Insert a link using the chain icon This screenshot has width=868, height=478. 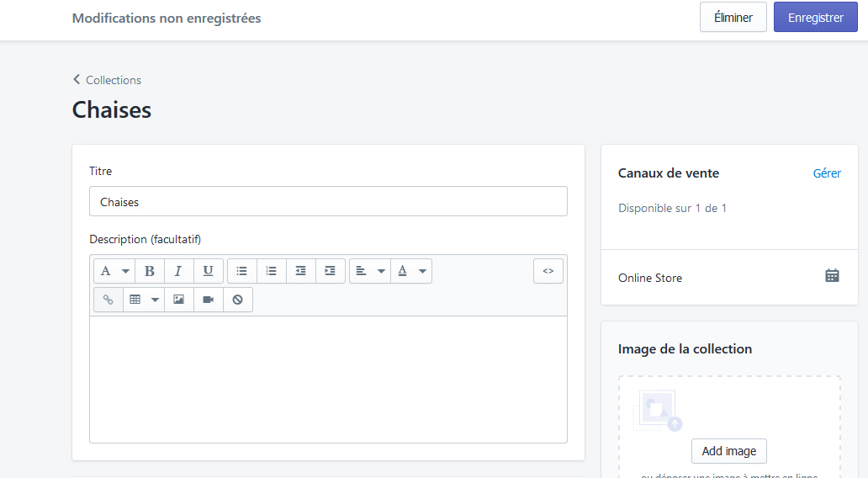coord(108,300)
